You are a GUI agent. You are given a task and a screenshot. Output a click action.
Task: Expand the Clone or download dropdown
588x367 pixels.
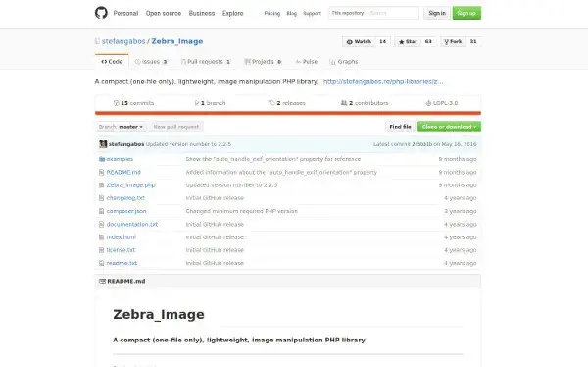click(x=449, y=127)
